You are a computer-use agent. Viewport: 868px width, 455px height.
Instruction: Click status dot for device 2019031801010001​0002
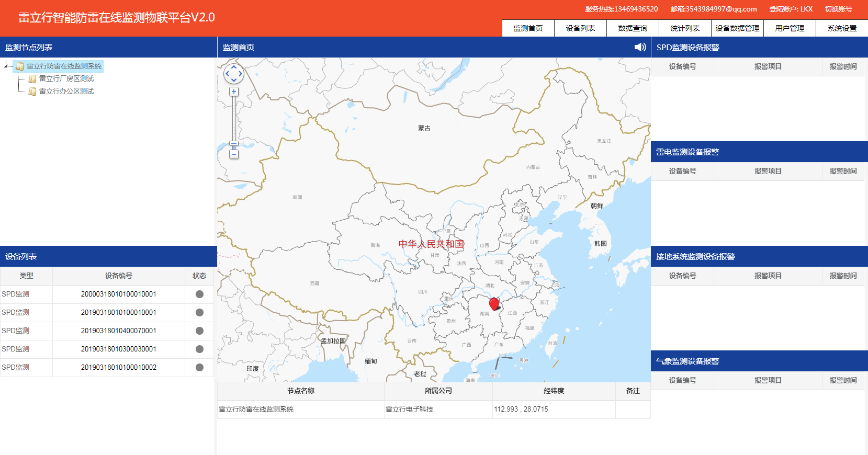click(199, 368)
